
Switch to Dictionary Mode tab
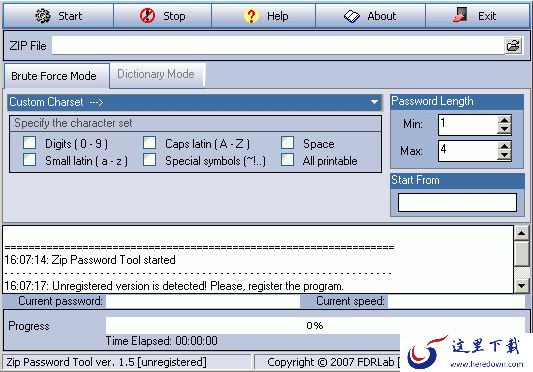coord(156,74)
